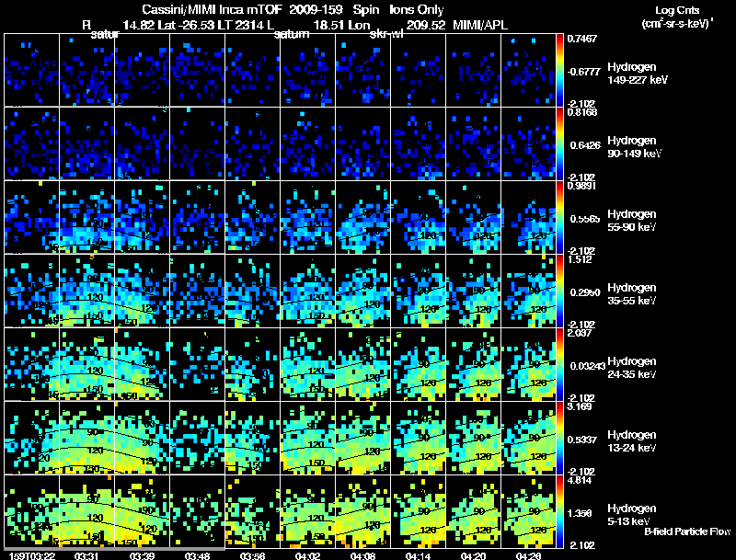Click the 'skr-wl' label above panels

[x=386, y=34]
